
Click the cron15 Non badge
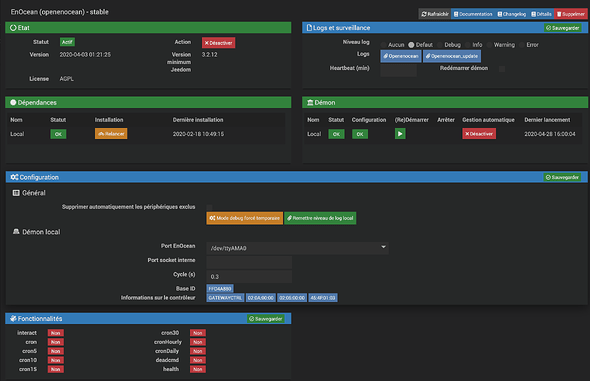(56, 369)
